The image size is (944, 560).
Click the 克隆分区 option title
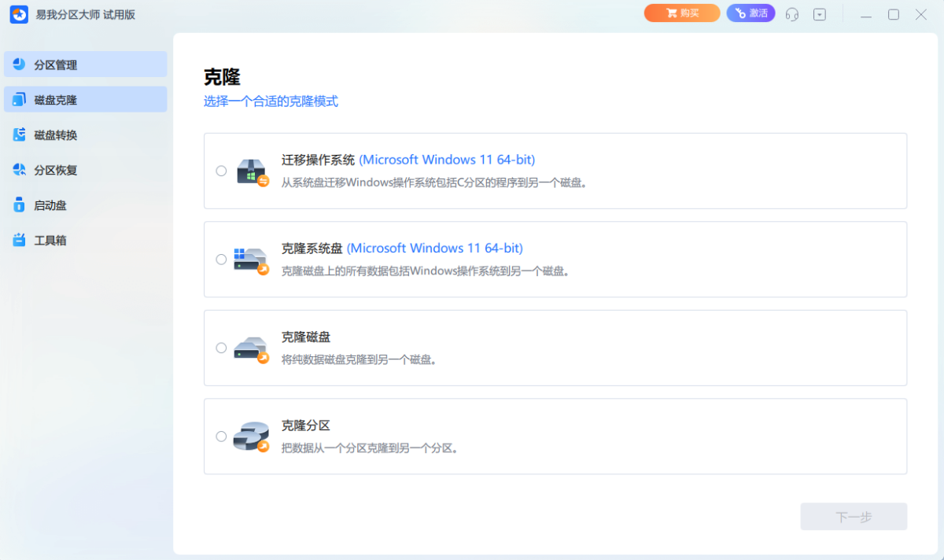306,425
